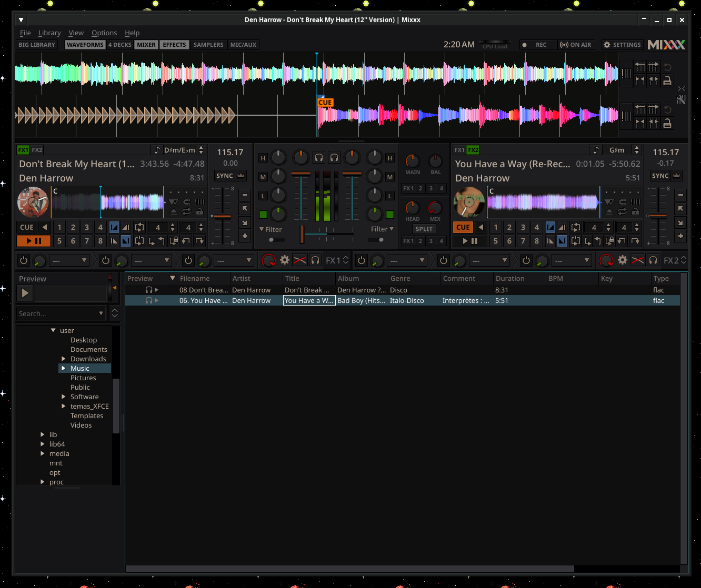
Task: Click the SYNC button on left deck
Action: coord(225,176)
